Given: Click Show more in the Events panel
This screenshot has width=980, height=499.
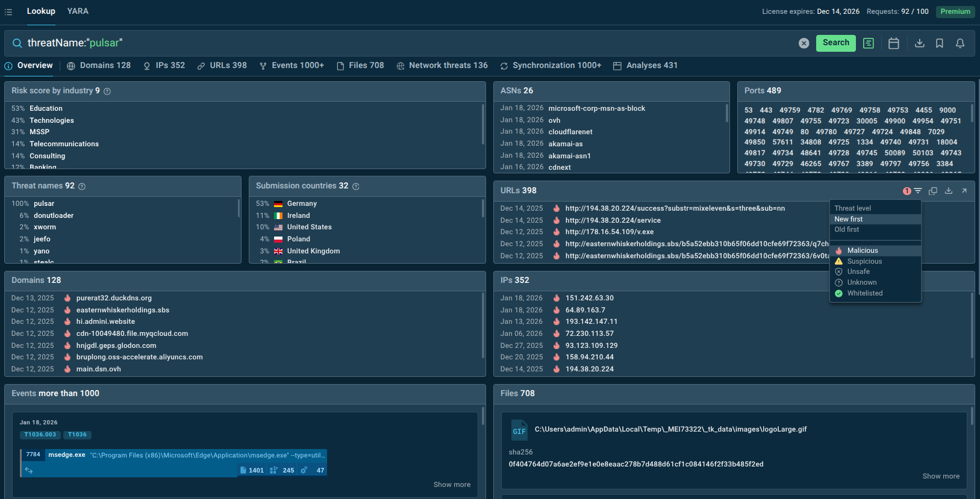Looking at the screenshot, I should click(452, 485).
